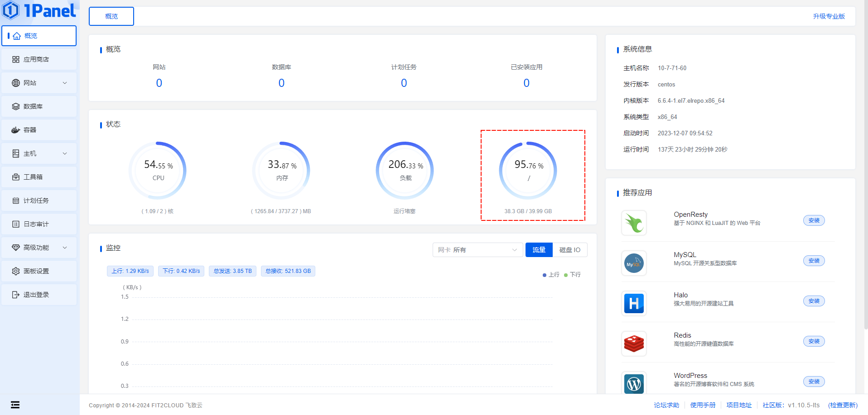Open the Toolbox (工具箱) sidebar icon
Viewport: 868px width, 415px height.
click(x=16, y=177)
